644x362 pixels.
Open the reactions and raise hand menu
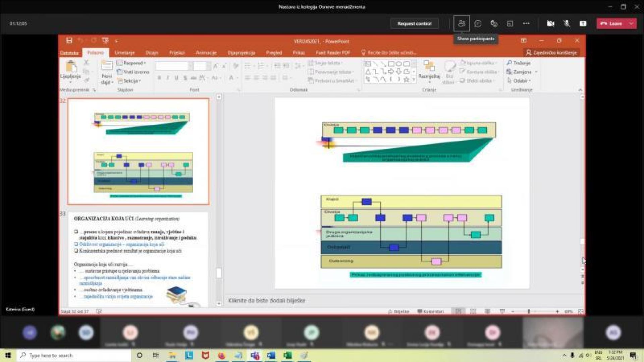point(494,23)
